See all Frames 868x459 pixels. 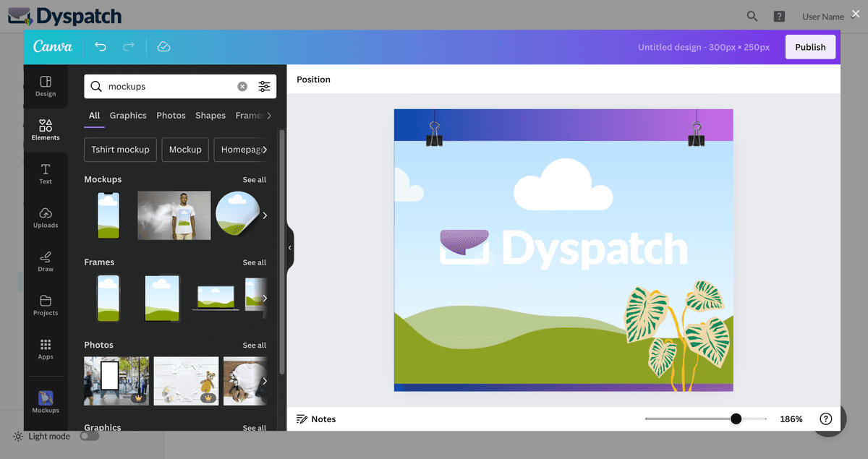point(255,262)
